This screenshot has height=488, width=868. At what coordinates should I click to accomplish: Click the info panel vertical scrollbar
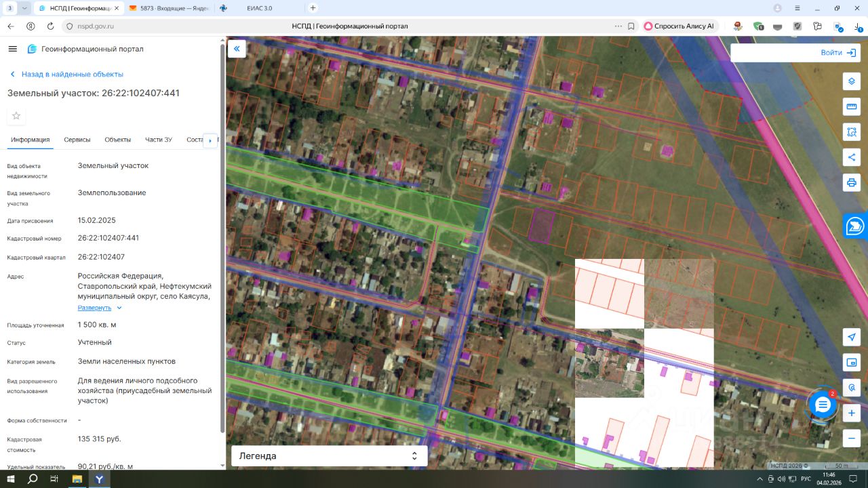pyautogui.click(x=222, y=237)
